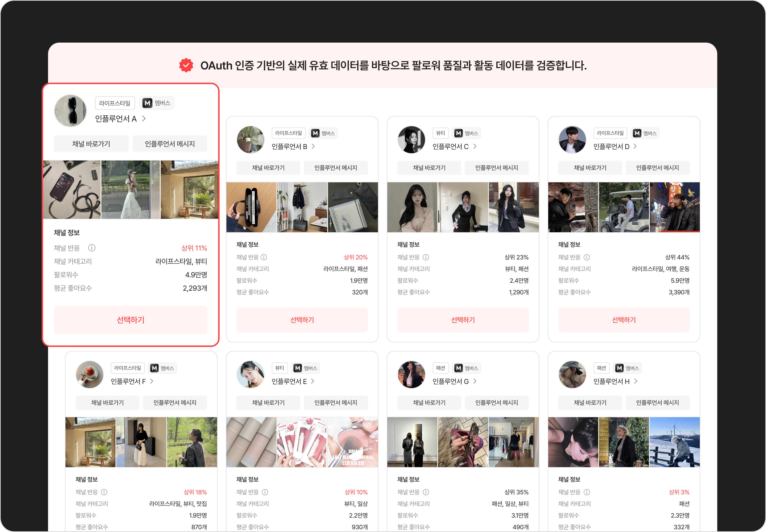Click info icon beside 인플루언서 B 채널 반응

coord(264,257)
